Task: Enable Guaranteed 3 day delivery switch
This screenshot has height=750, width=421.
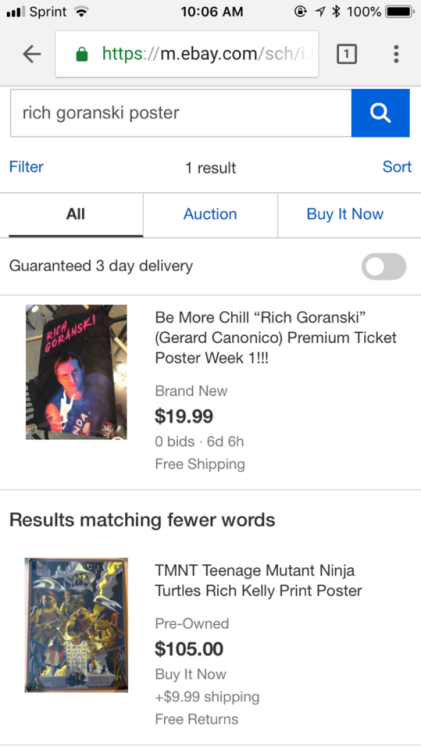Action: click(384, 266)
